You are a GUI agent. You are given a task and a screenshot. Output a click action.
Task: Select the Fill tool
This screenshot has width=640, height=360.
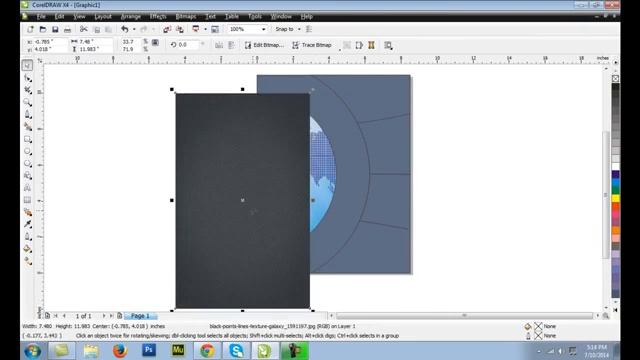[x=27, y=249]
